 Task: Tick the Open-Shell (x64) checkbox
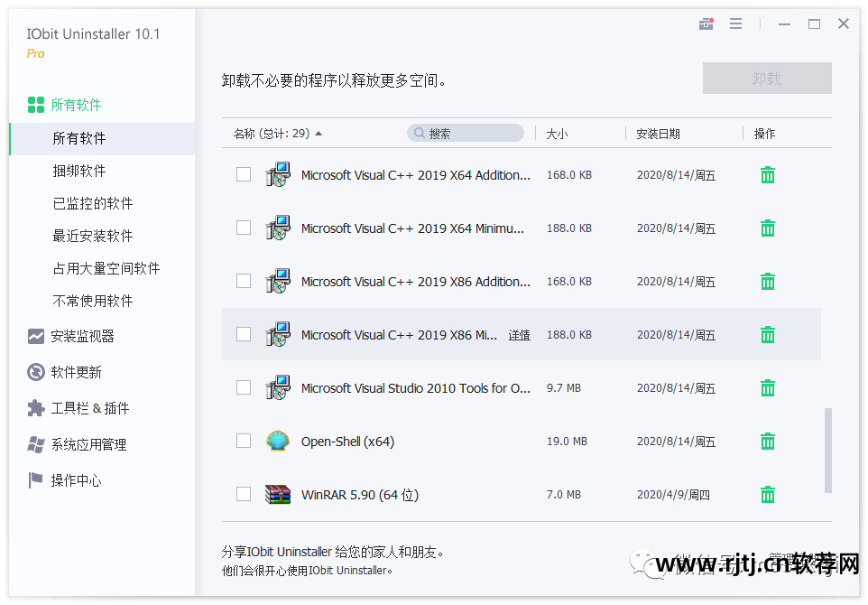tap(244, 441)
